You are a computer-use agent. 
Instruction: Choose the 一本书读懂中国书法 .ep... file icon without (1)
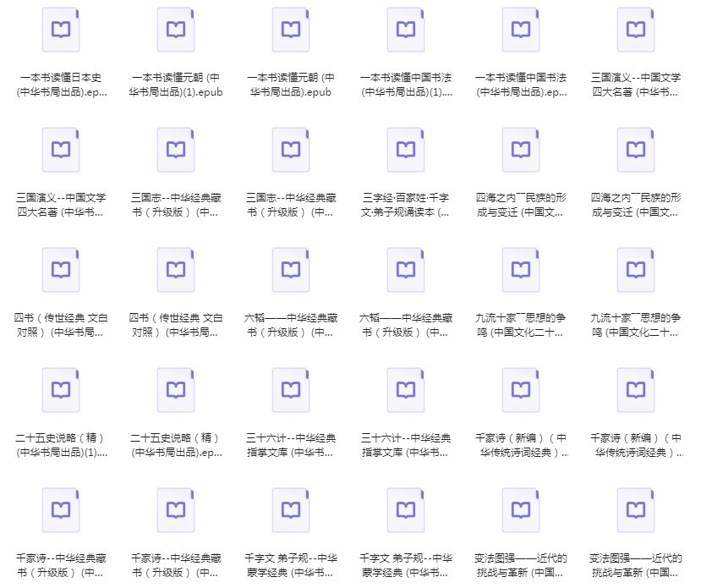pyautogui.click(x=521, y=30)
